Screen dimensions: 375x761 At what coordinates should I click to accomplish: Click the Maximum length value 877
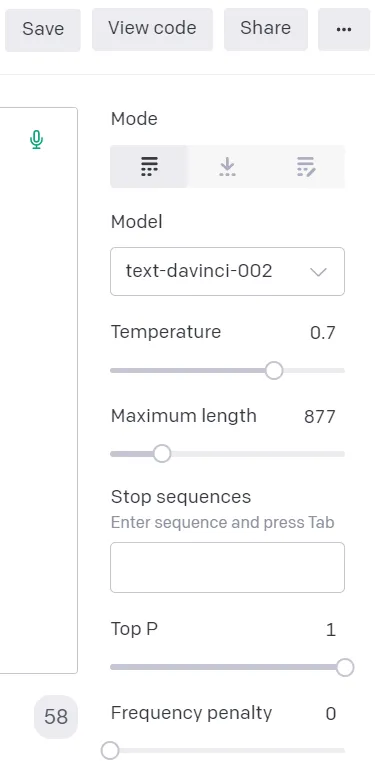pyautogui.click(x=320, y=417)
